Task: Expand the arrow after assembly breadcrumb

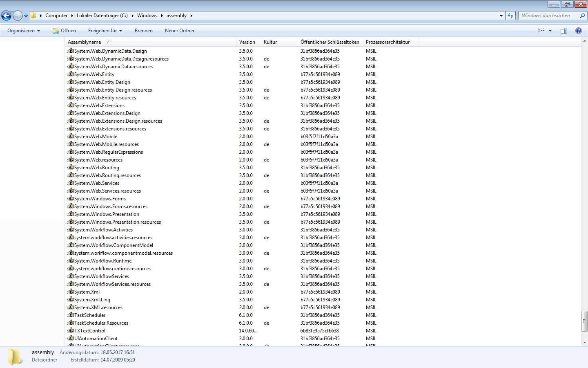Action: pyautogui.click(x=191, y=16)
